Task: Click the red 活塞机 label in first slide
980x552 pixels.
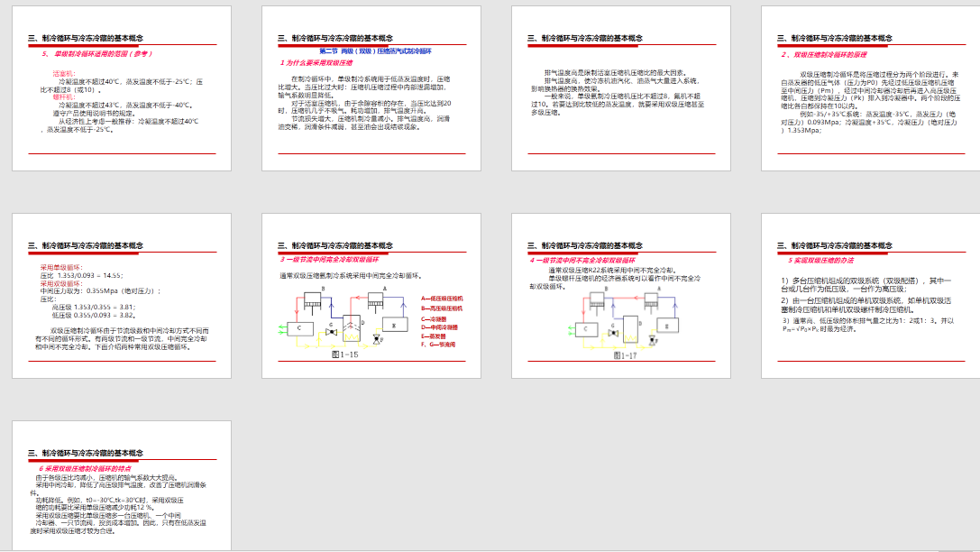Action: (64, 72)
